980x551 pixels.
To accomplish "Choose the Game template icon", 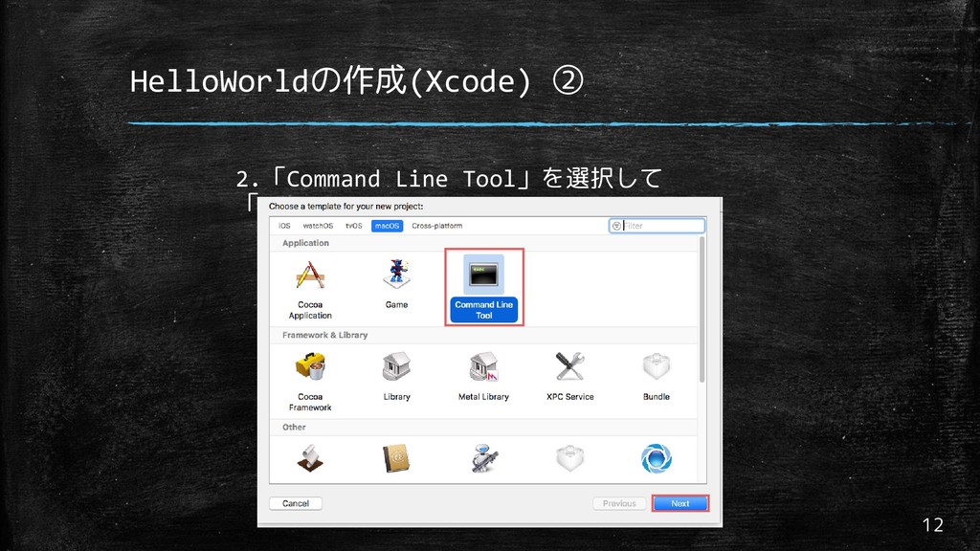I will tap(396, 274).
